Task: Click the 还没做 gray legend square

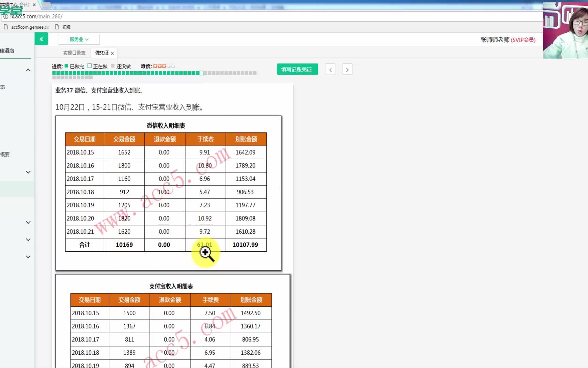Action: pos(113,66)
